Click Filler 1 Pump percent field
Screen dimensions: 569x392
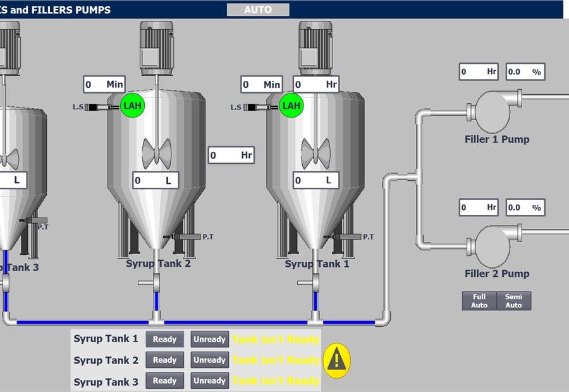(525, 71)
